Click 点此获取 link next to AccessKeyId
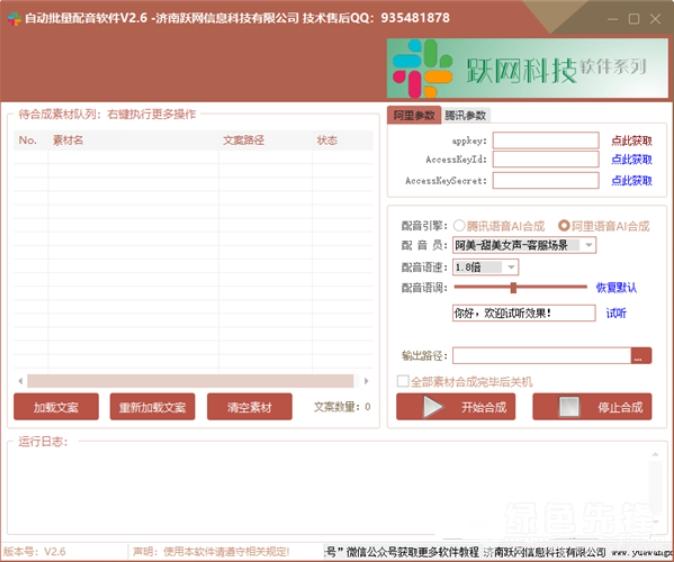 631,160
